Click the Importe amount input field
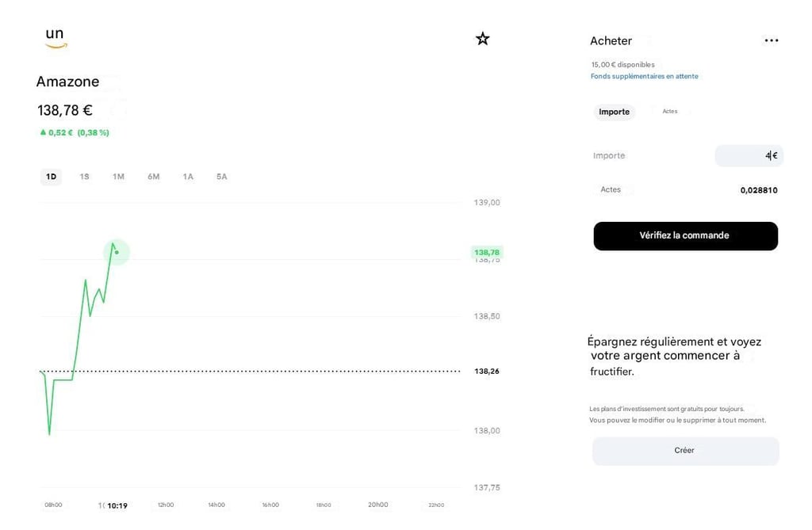This screenshot has height=530, width=812. 749,155
